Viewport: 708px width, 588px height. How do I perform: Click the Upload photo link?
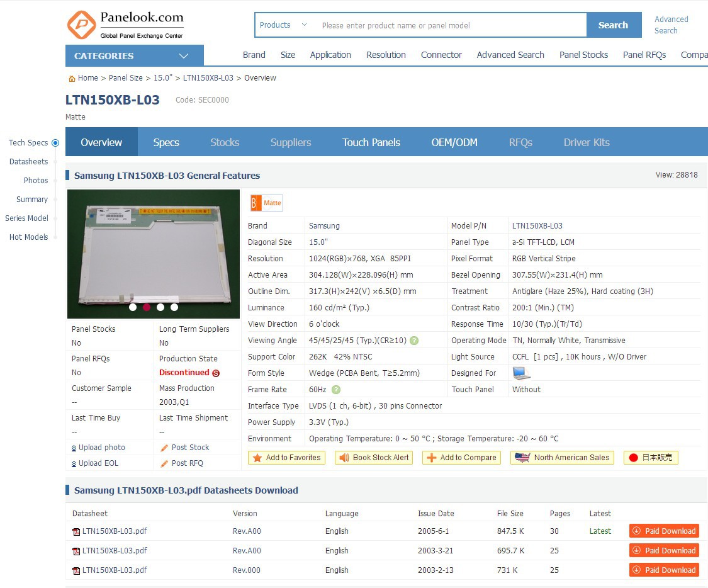(98, 448)
